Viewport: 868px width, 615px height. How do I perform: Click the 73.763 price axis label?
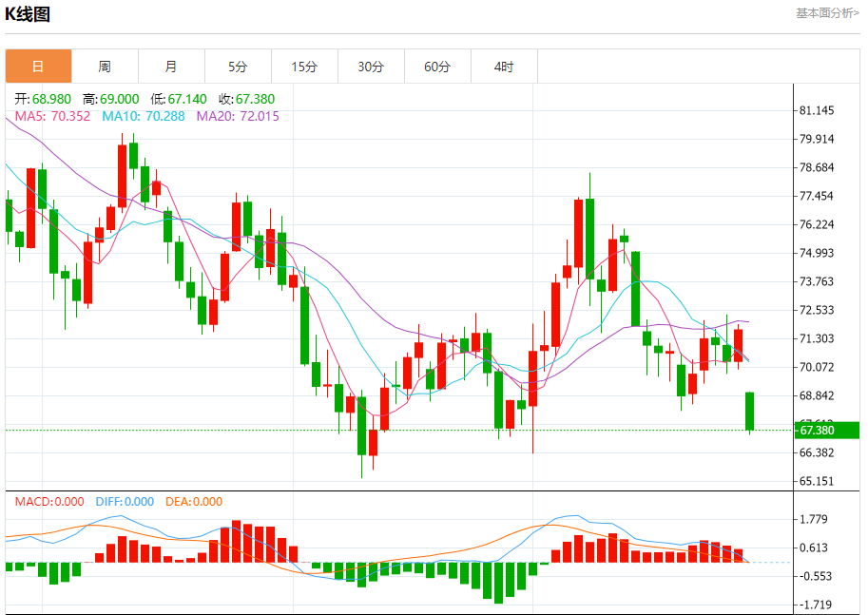tap(817, 281)
